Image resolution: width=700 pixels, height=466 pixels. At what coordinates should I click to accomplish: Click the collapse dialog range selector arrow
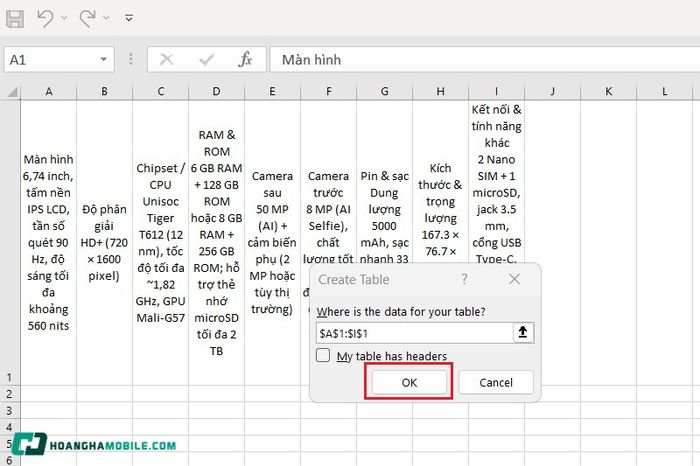pyautogui.click(x=523, y=333)
